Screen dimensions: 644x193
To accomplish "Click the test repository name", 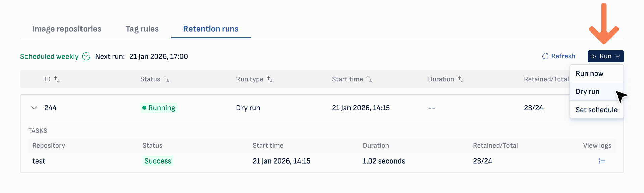I will coord(39,161).
